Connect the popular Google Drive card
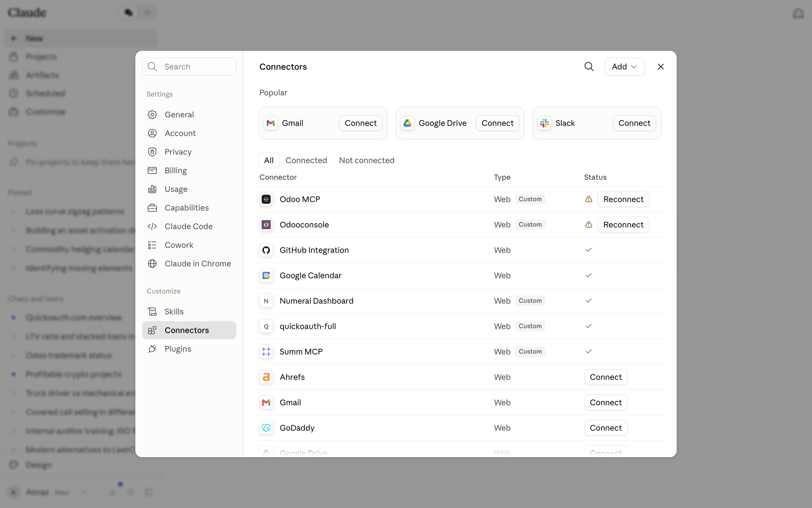 point(497,123)
